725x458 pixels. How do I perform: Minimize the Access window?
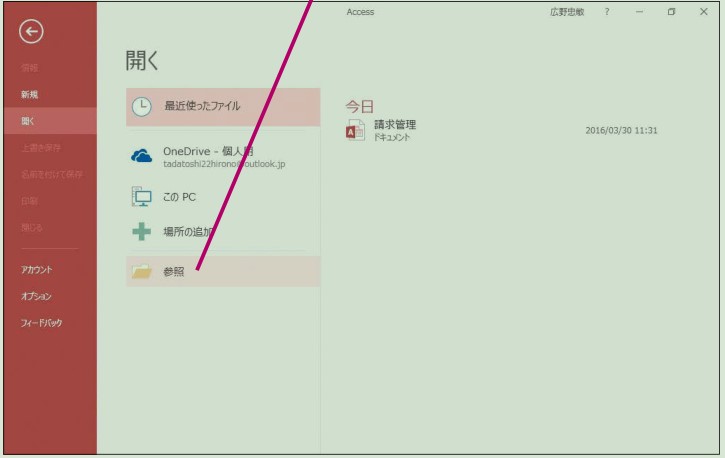(639, 12)
